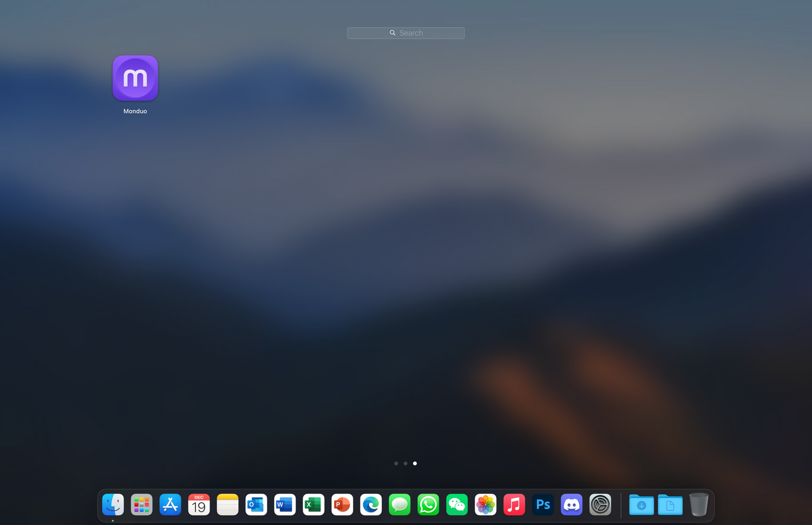Launch WhatsApp from the Dock
The height and width of the screenshot is (525, 812).
pos(429,504)
